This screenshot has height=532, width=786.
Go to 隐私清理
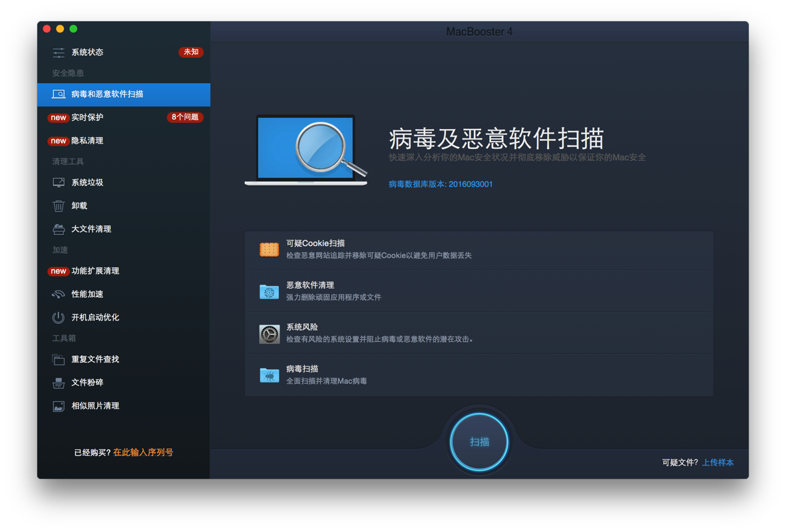(124, 141)
